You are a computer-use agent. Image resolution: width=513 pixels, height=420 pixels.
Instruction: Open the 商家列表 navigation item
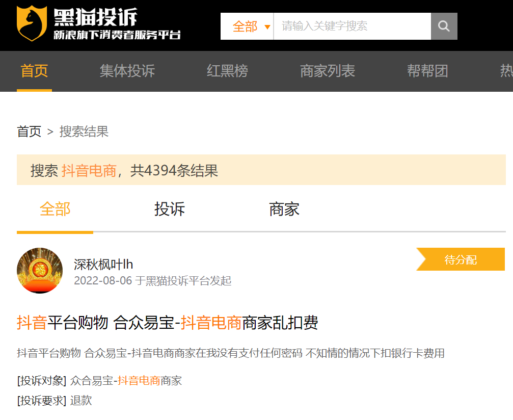[x=328, y=71]
